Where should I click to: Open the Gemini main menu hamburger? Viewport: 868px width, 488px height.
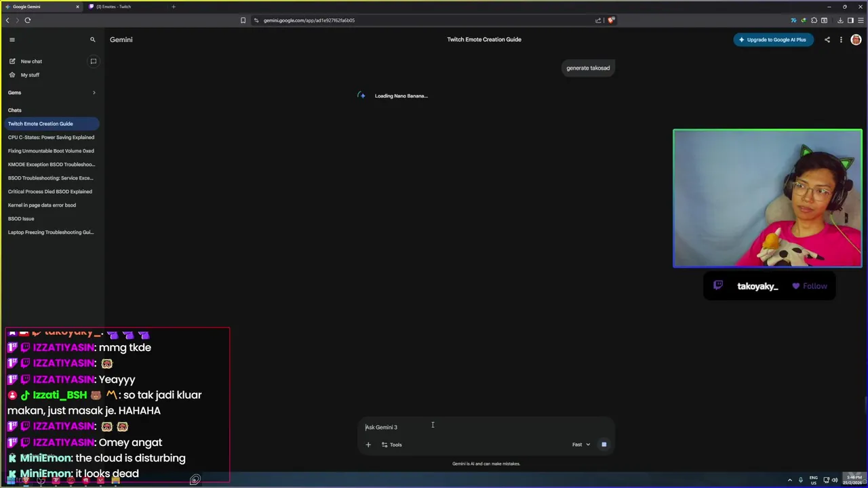pyautogui.click(x=12, y=39)
